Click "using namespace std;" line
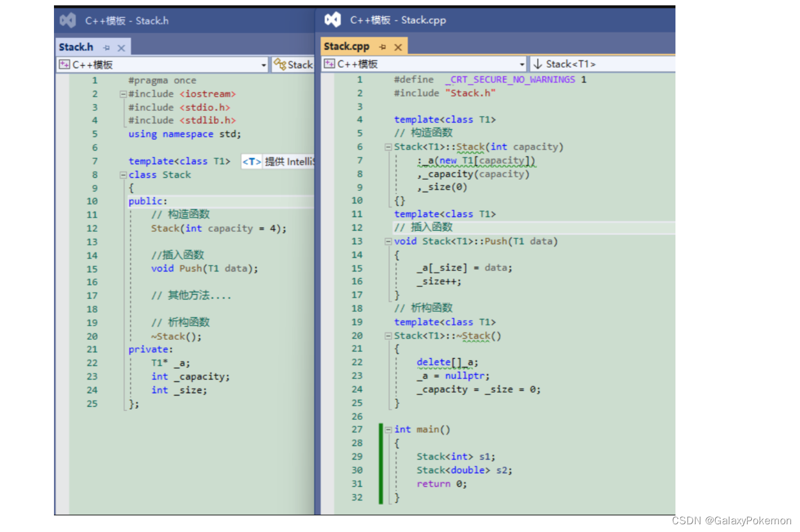Screen dimensions: 800x532 [x=184, y=134]
